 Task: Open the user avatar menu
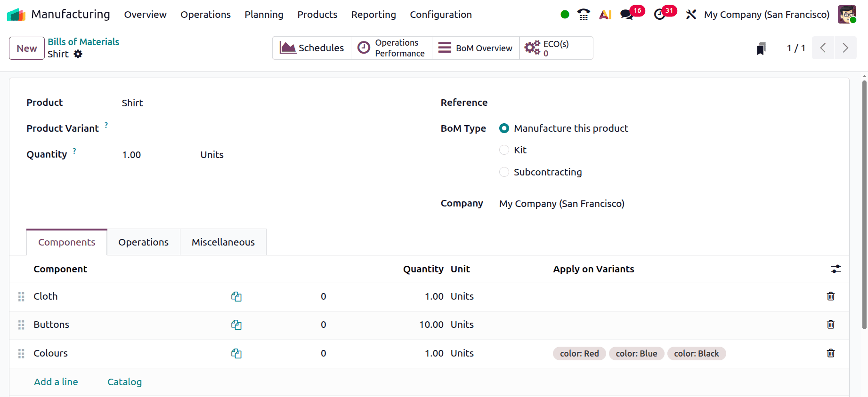tap(847, 15)
